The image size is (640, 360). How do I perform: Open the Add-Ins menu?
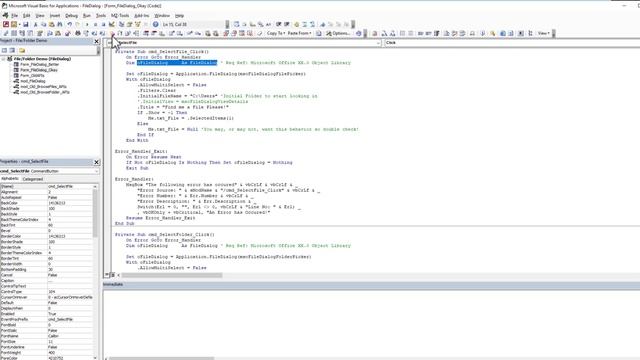tap(142, 16)
